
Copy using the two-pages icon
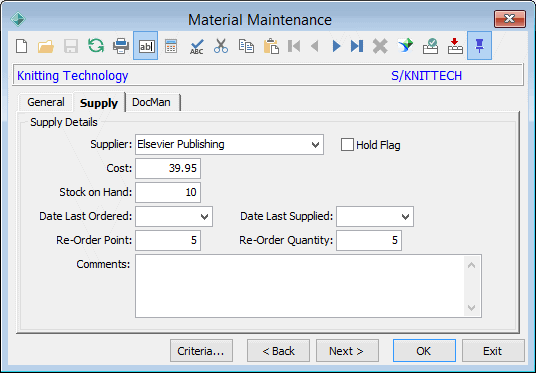tap(246, 46)
